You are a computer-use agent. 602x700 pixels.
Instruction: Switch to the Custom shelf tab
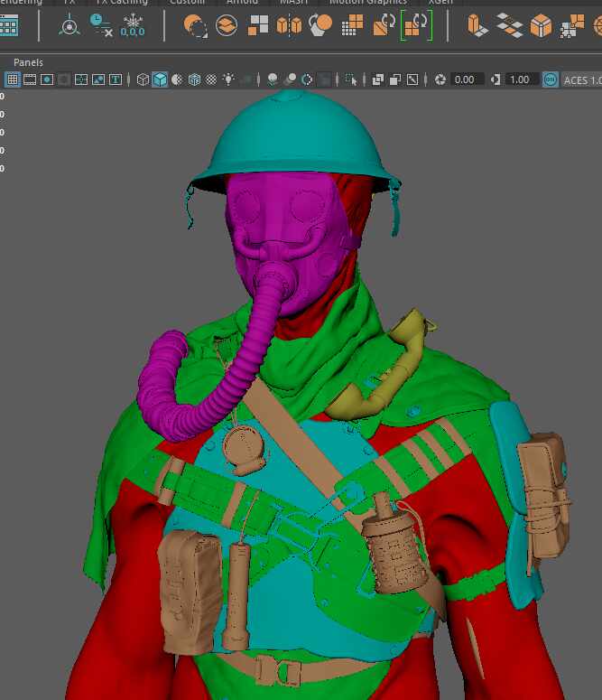coord(188,2)
